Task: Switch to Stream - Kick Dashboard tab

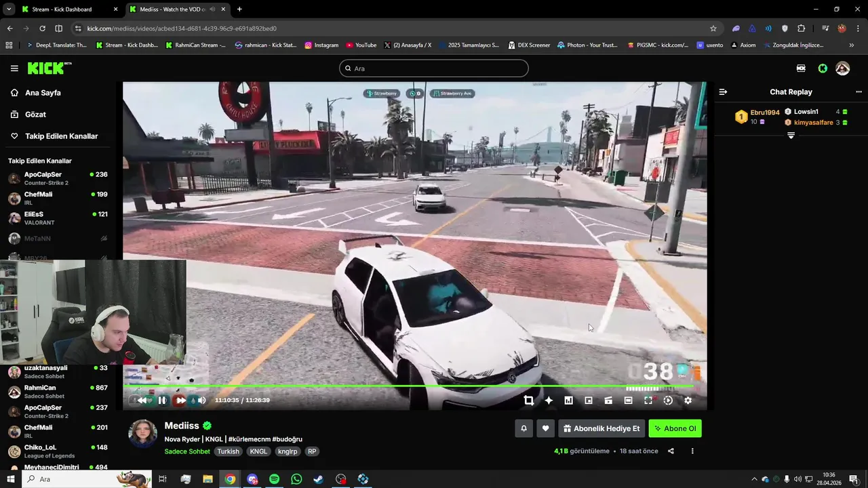Action: click(68, 9)
